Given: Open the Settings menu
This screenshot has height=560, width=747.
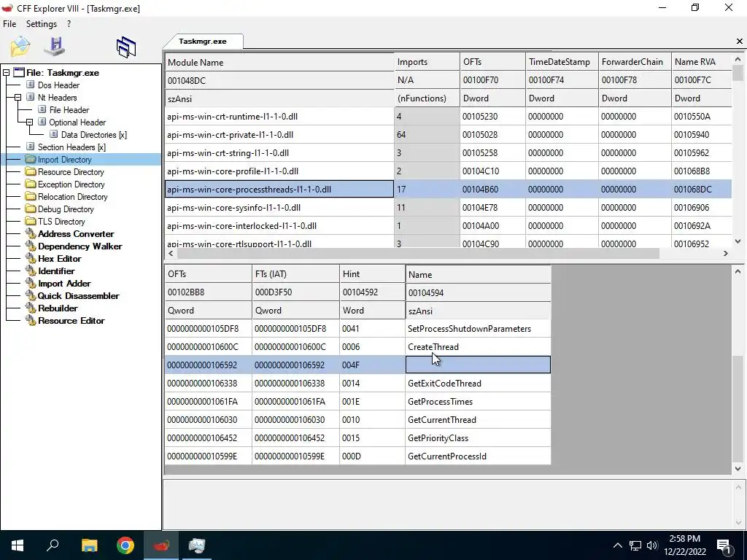Looking at the screenshot, I should coord(42,24).
